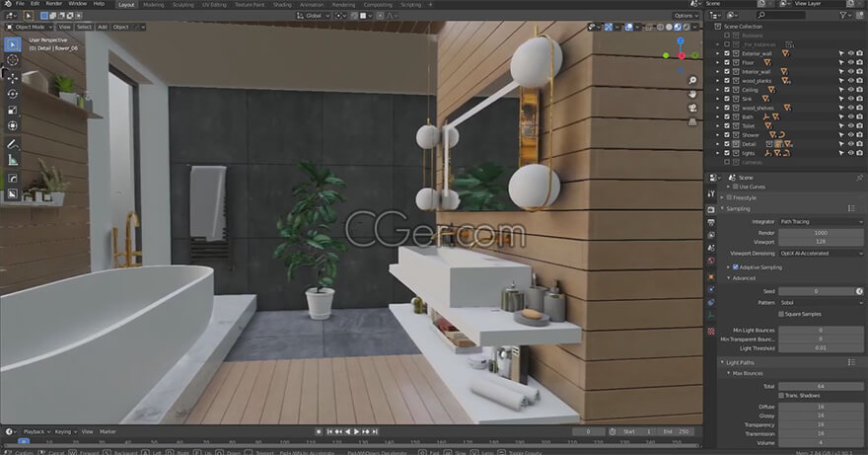Click the timeline play forward button
The image size is (868, 455).
(x=356, y=431)
